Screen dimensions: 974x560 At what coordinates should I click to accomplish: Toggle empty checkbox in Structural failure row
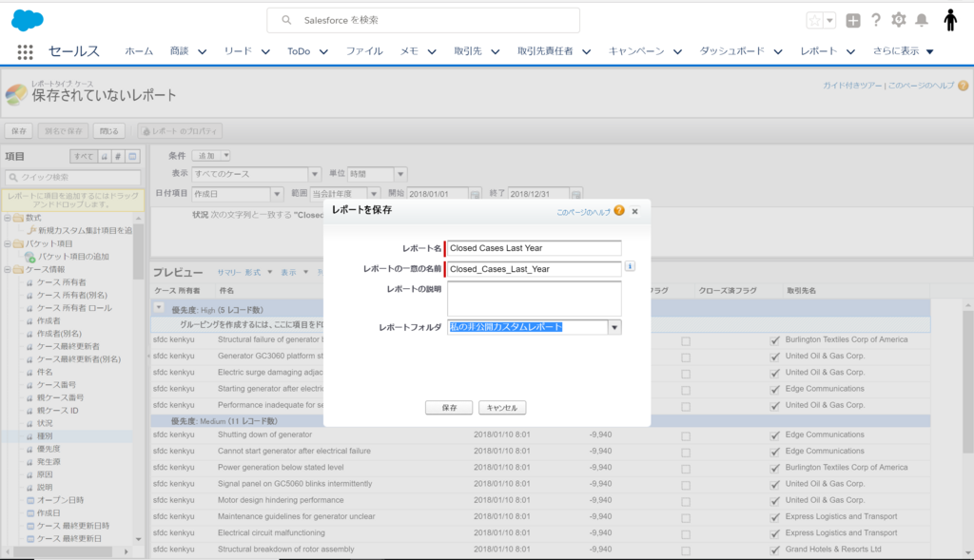click(686, 341)
